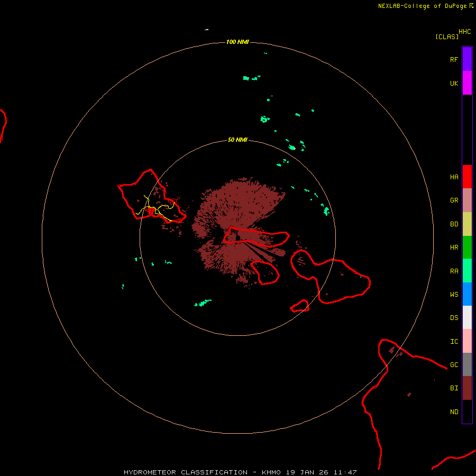Viewport: 476px width, 476px height.
Task: Click the 'WS' legend label text
Action: point(454,295)
